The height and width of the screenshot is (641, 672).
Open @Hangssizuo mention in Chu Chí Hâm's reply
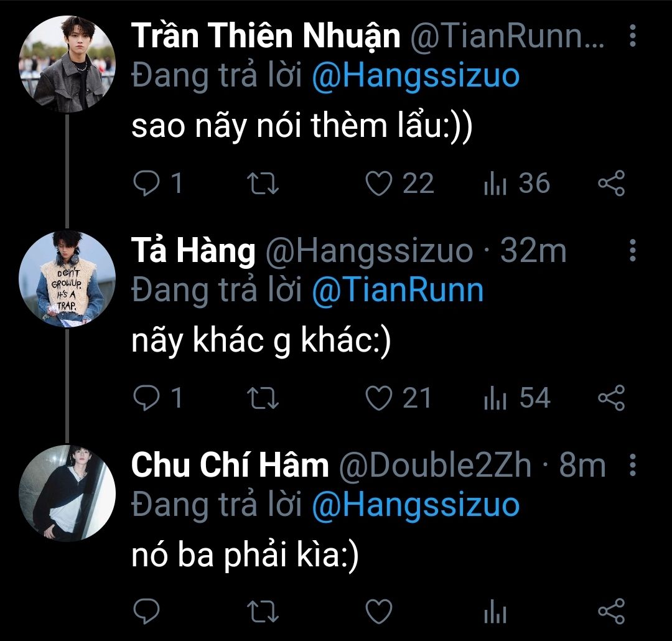[x=415, y=504]
